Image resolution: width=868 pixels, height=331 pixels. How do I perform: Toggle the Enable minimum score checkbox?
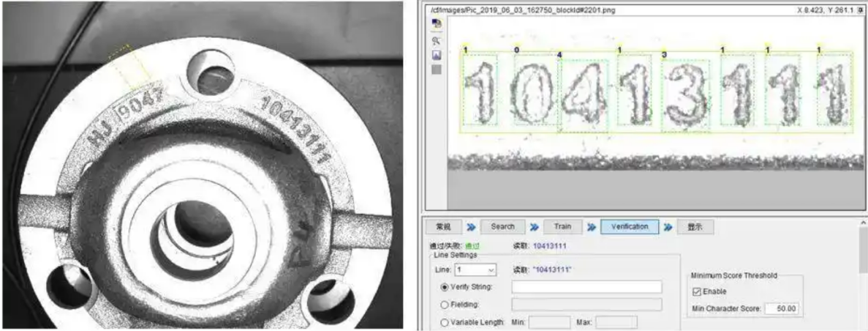696,291
